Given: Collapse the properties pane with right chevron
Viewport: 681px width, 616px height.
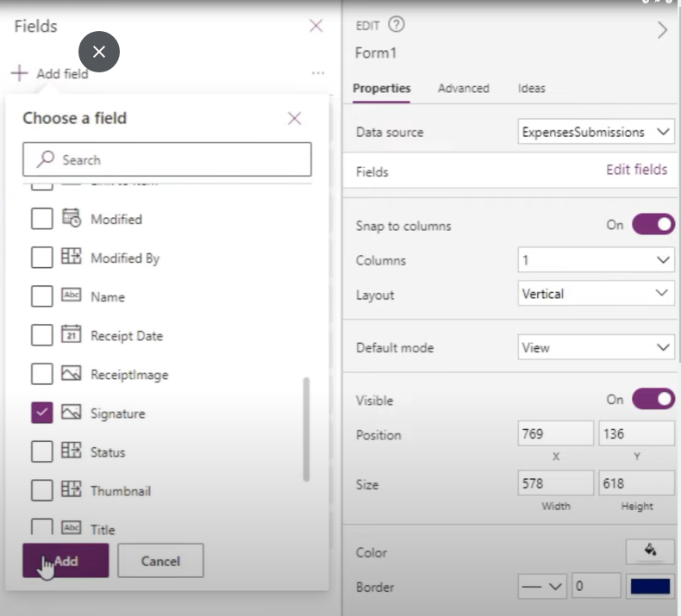Looking at the screenshot, I should (x=662, y=30).
